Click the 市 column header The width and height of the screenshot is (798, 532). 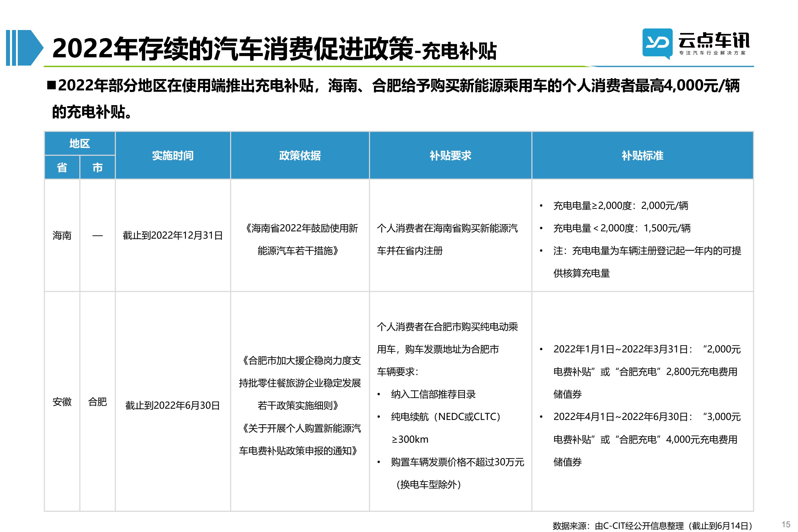pyautogui.click(x=98, y=167)
